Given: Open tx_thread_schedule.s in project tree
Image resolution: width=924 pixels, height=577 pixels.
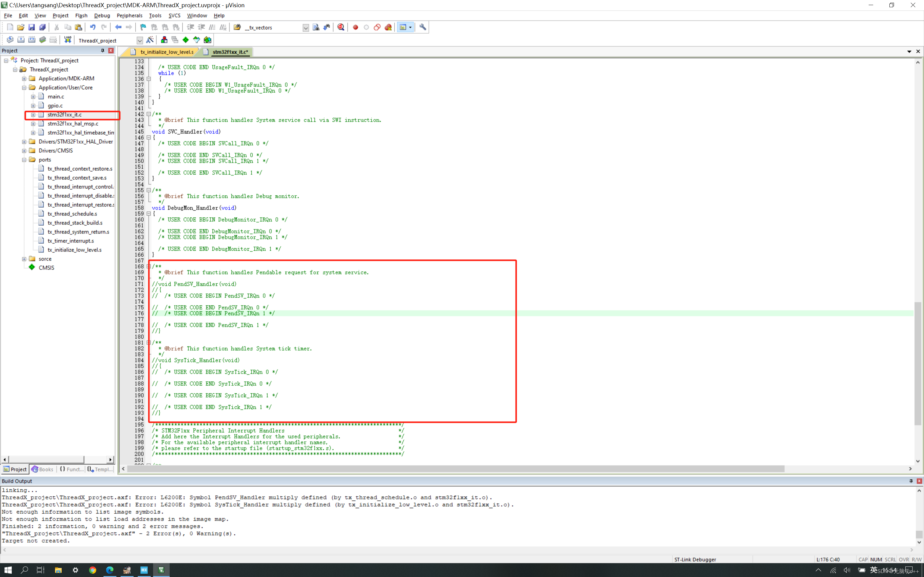Looking at the screenshot, I should coord(72,214).
